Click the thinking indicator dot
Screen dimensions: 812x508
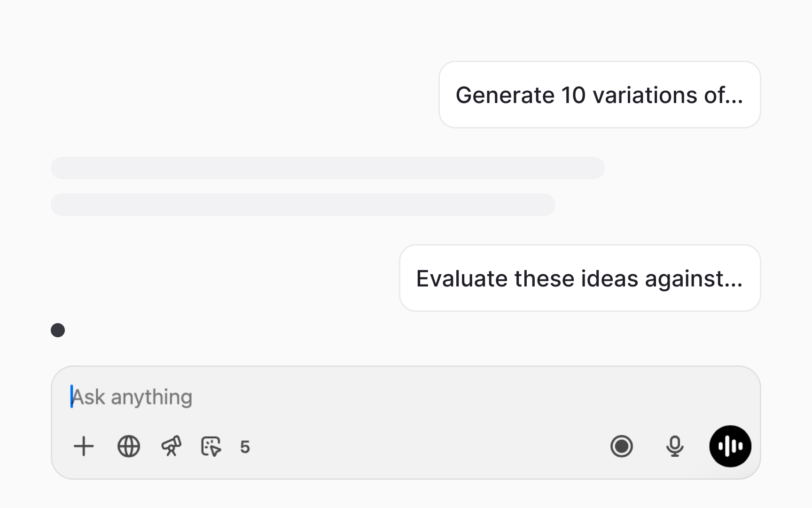click(x=58, y=331)
